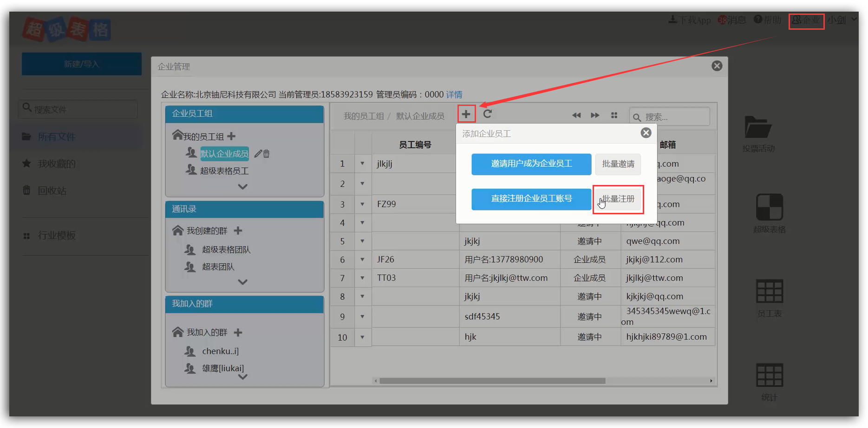
Task: Open 消息 notifications in top bar
Action: click(731, 20)
